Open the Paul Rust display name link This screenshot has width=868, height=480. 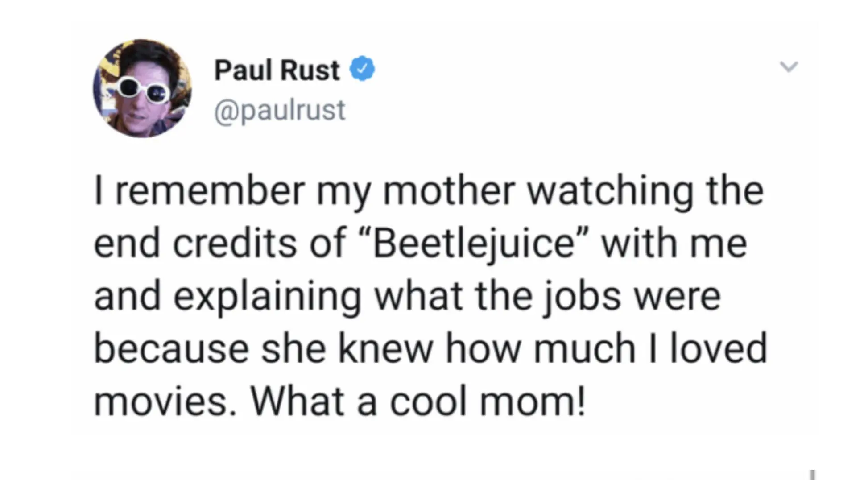click(277, 70)
